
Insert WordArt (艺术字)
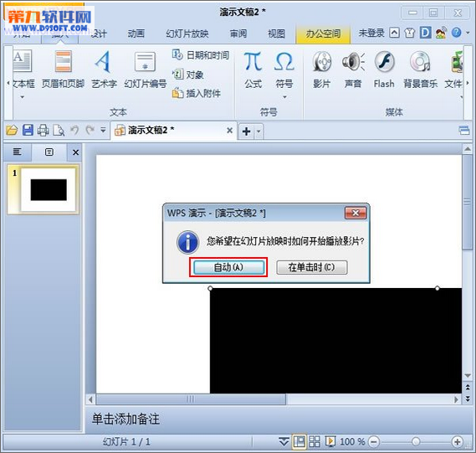(x=104, y=69)
